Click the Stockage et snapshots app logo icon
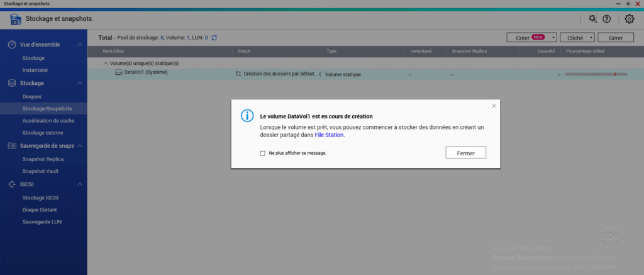 [16, 20]
